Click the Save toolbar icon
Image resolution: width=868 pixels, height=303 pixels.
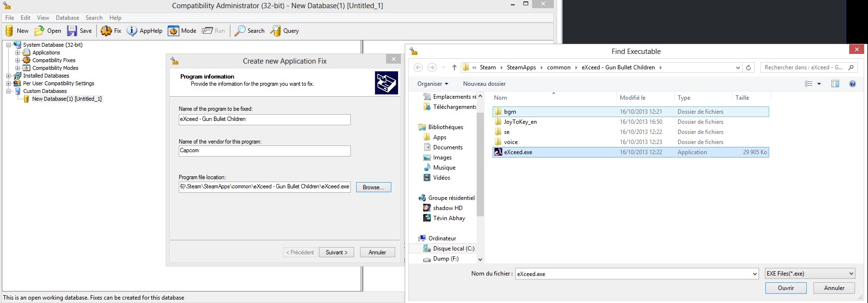click(x=72, y=31)
